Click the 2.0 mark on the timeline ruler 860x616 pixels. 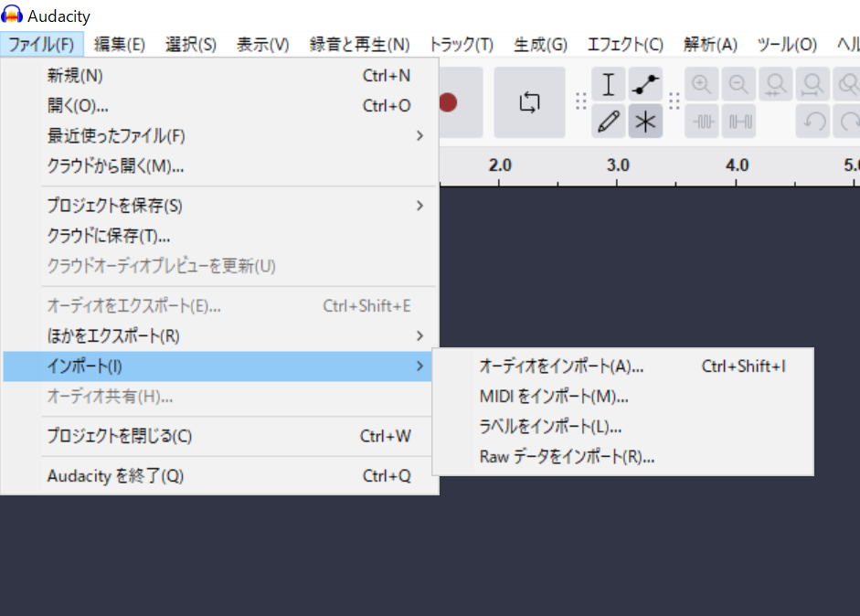click(x=500, y=165)
